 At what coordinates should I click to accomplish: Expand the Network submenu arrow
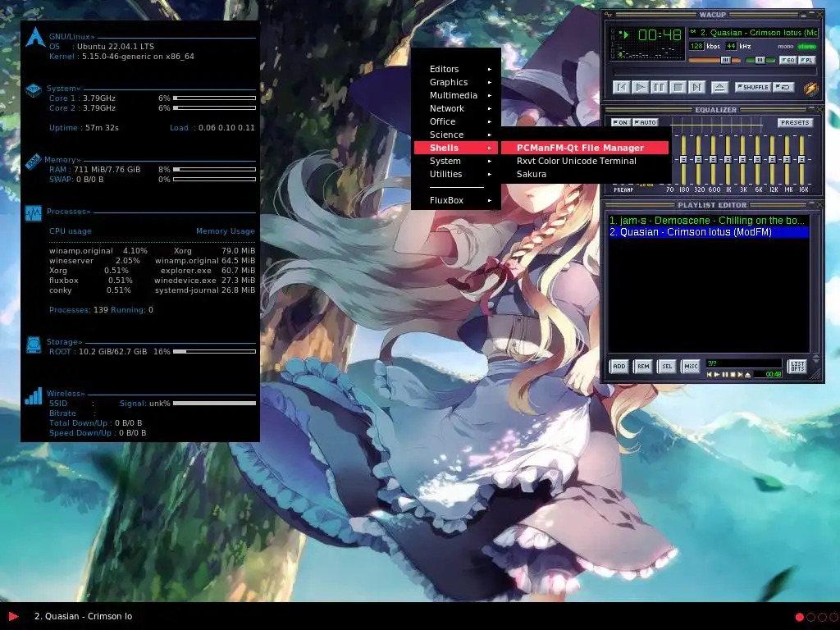point(490,109)
